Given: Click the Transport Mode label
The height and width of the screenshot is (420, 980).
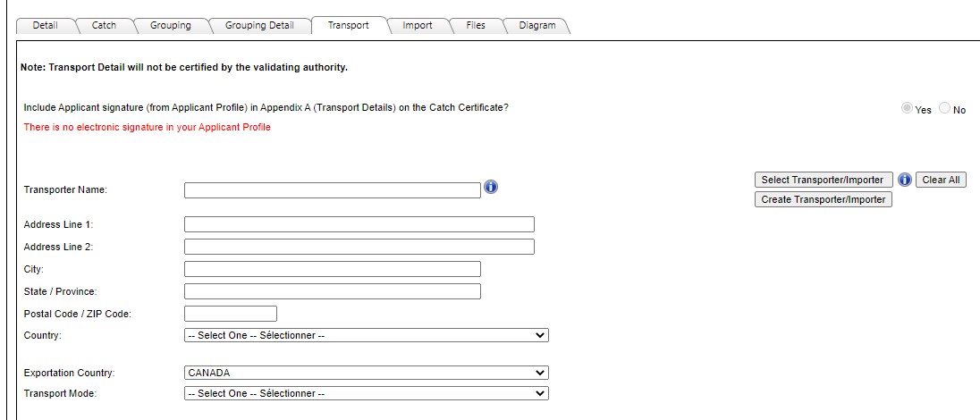Looking at the screenshot, I should (x=60, y=394).
